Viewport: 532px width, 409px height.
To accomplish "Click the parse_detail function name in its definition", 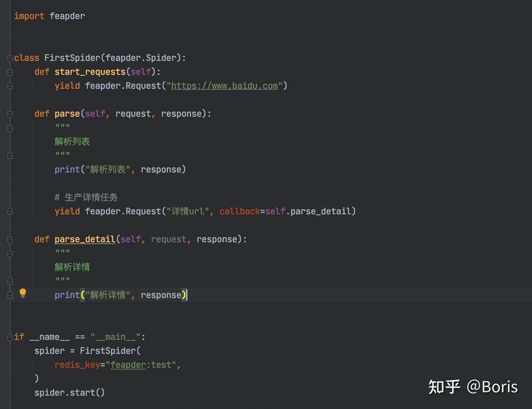I will coord(85,239).
